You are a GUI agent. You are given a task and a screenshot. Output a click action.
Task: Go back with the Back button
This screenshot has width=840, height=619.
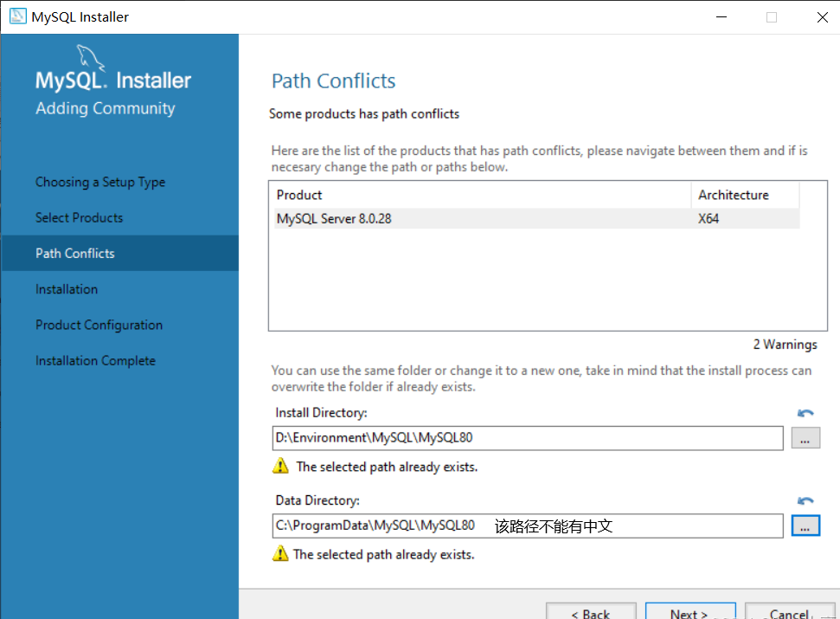click(x=590, y=612)
